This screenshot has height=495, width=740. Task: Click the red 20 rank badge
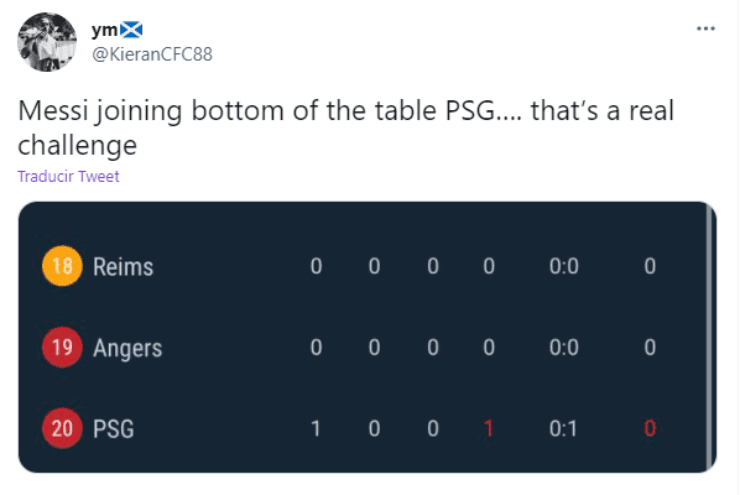tap(62, 429)
